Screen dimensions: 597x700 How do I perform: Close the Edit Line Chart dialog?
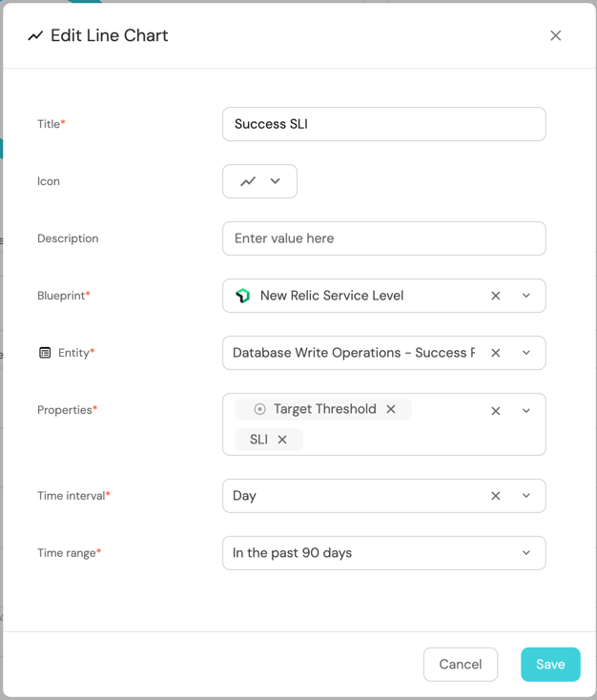555,35
